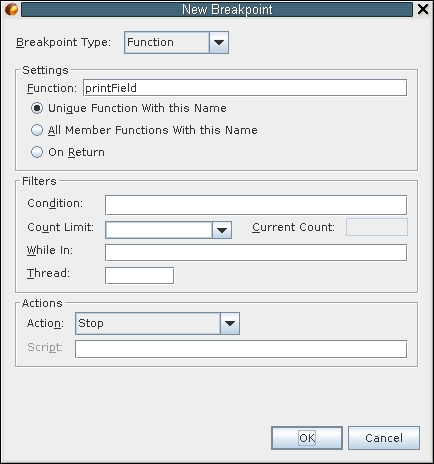Click the Current Count field
The height and width of the screenshot is (464, 434).
click(377, 227)
